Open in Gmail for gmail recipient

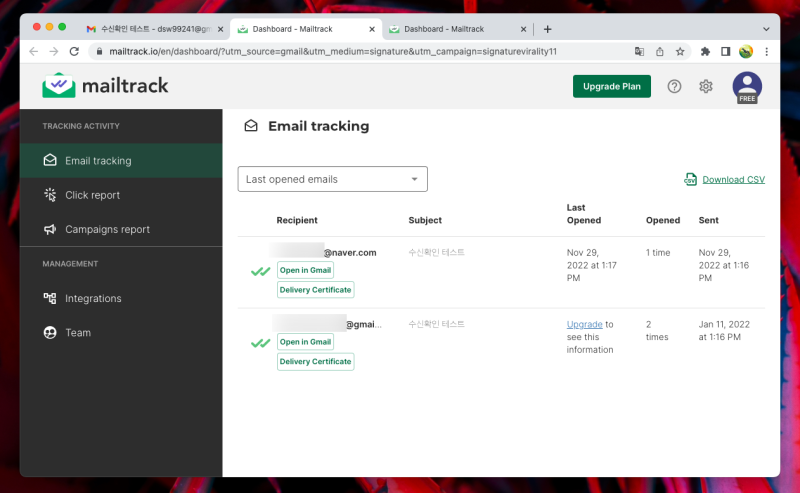[x=305, y=342]
